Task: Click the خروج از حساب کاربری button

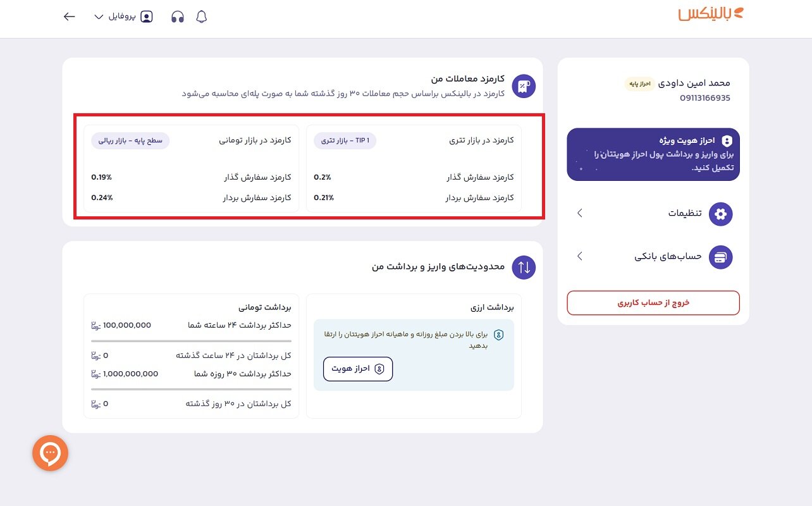Action: pos(653,303)
